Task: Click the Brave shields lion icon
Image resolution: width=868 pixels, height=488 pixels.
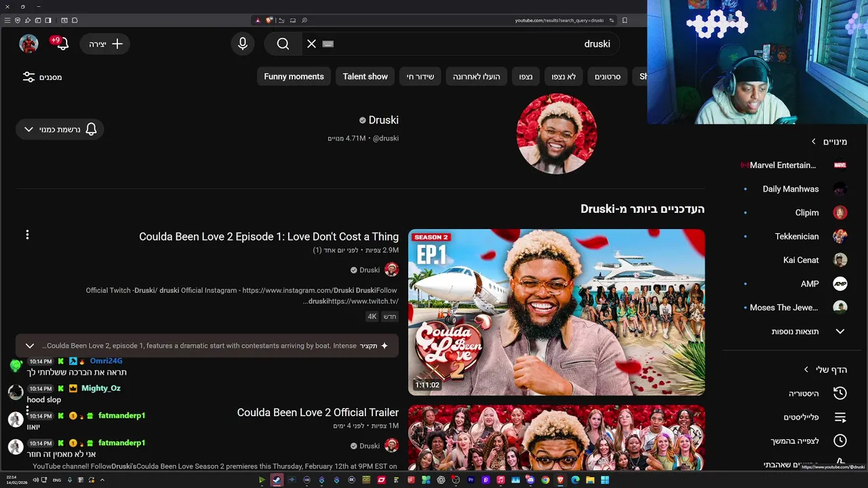Action: click(x=269, y=20)
